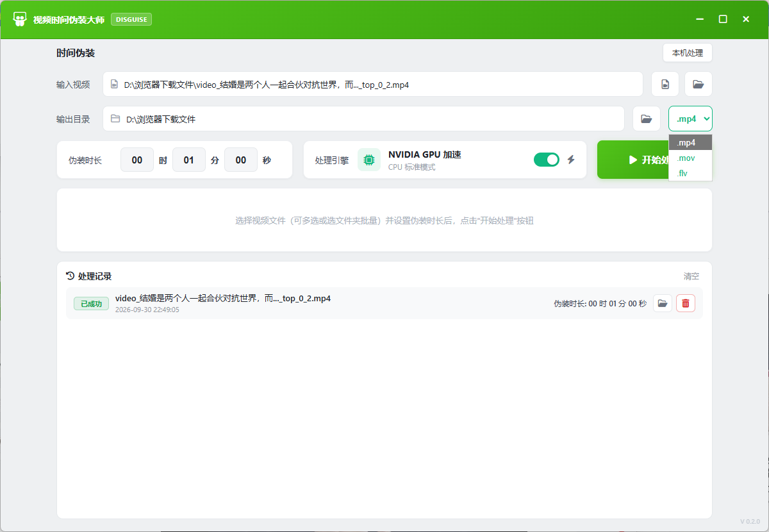The height and width of the screenshot is (532, 769).
Task: Open record's output folder icon
Action: pos(663,303)
